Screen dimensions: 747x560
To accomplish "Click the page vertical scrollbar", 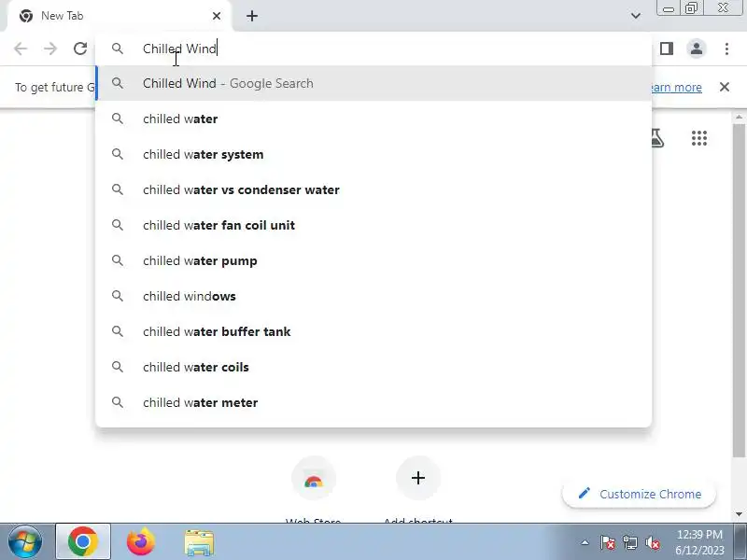I will tap(739, 290).
